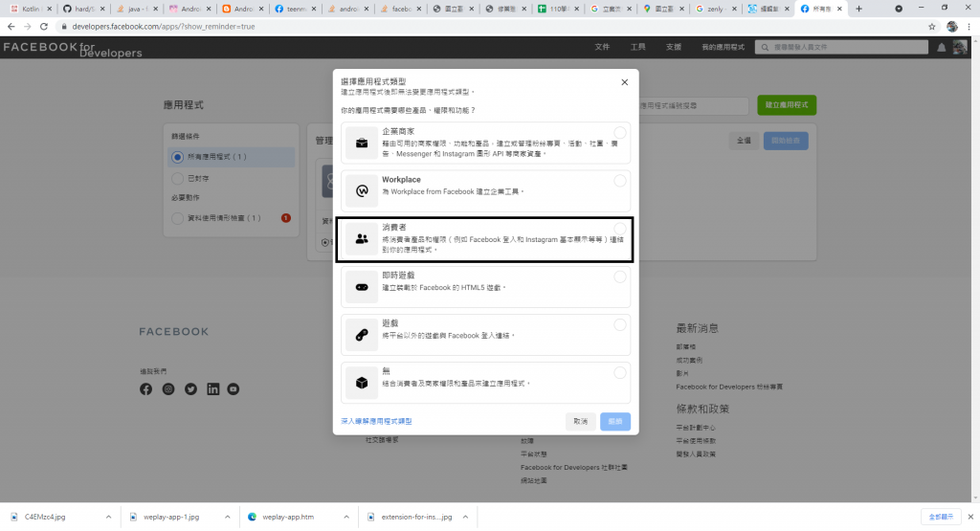Open C4EMzc4.jpg downloaded file
Image resolution: width=980 pixels, height=531 pixels.
tap(45, 517)
